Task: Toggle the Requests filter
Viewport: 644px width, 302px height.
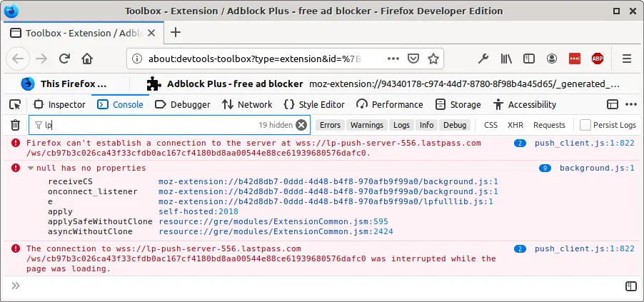Action: pyautogui.click(x=549, y=125)
